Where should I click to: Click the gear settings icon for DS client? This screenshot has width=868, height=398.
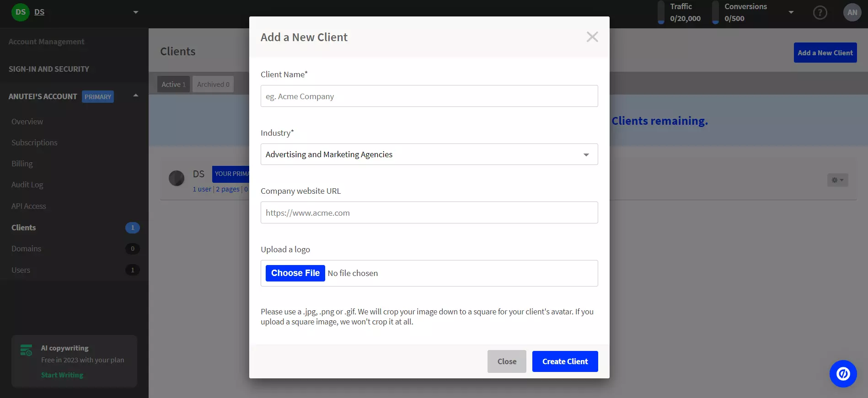tap(837, 180)
